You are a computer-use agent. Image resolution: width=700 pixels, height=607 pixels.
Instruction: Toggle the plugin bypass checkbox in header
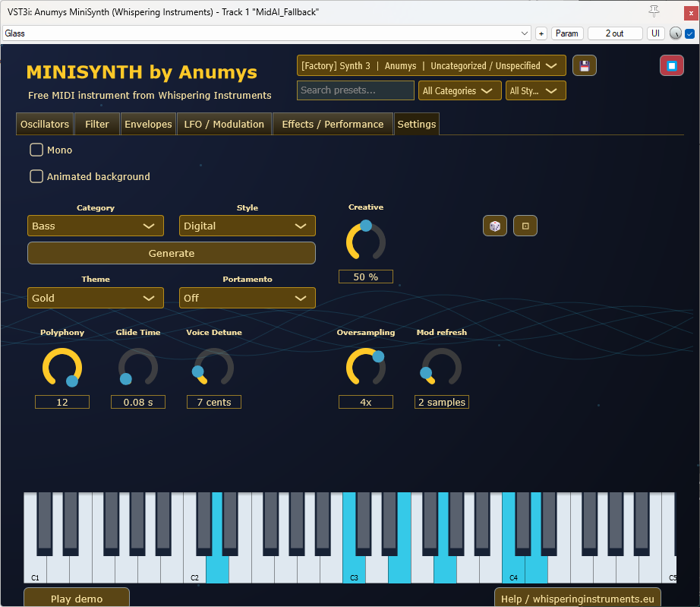(689, 33)
